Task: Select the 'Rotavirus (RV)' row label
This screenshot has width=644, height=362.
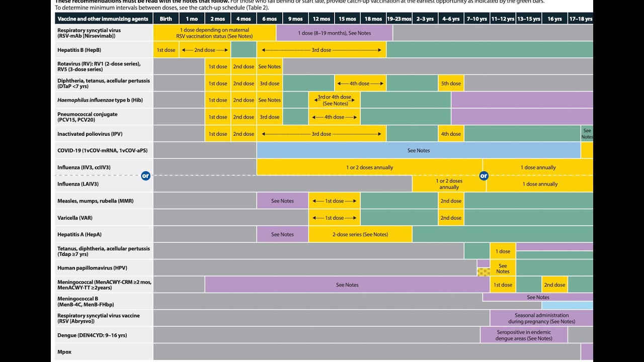Action: [103, 66]
